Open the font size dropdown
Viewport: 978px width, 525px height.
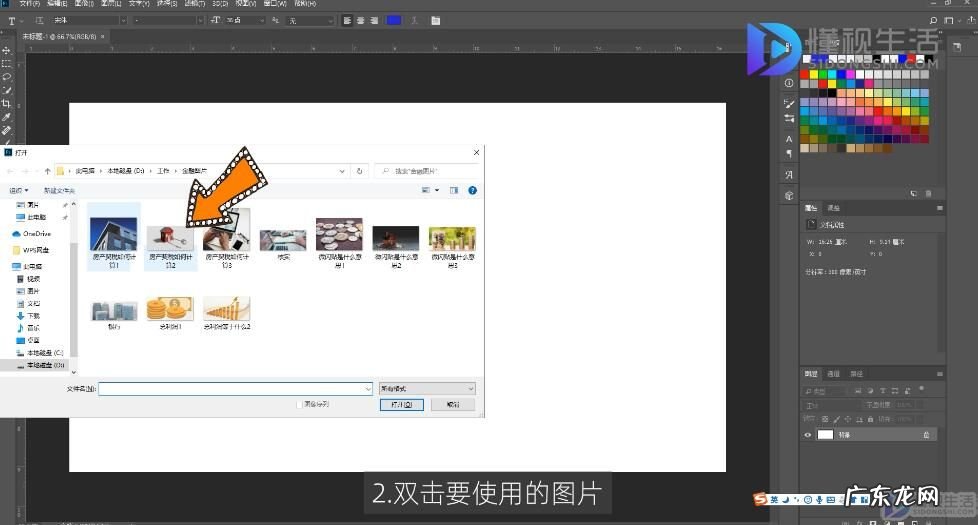(262, 21)
